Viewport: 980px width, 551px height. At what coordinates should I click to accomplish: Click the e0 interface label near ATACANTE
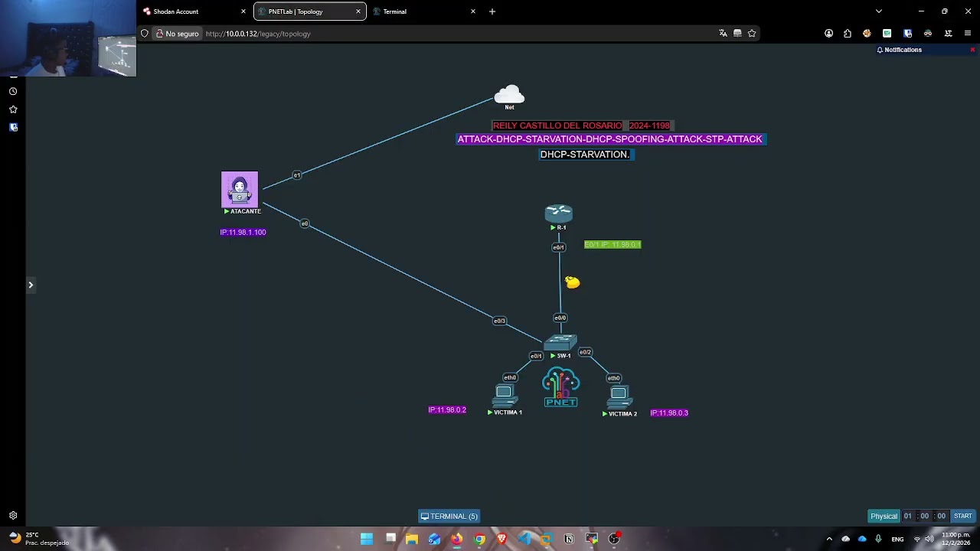click(305, 223)
